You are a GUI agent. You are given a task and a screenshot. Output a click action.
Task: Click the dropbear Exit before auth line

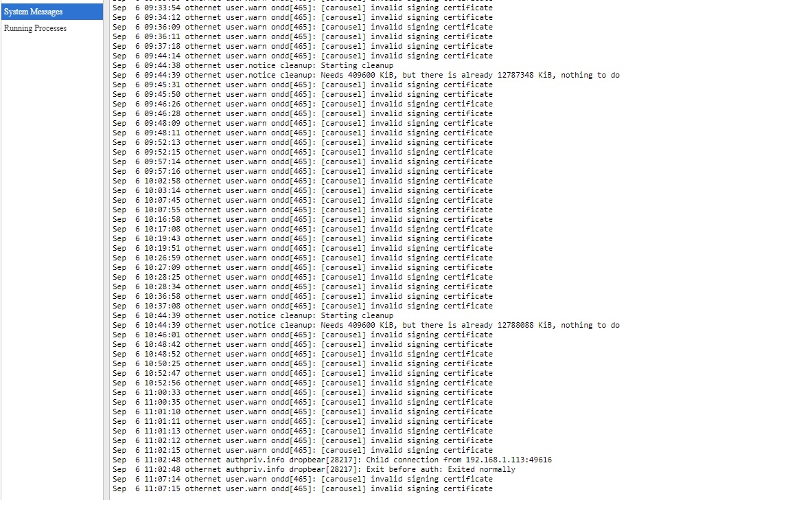[314, 470]
